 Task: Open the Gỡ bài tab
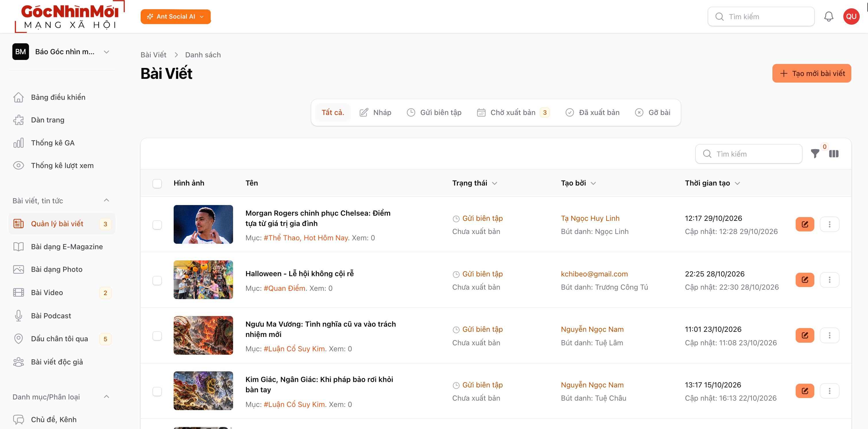653,112
